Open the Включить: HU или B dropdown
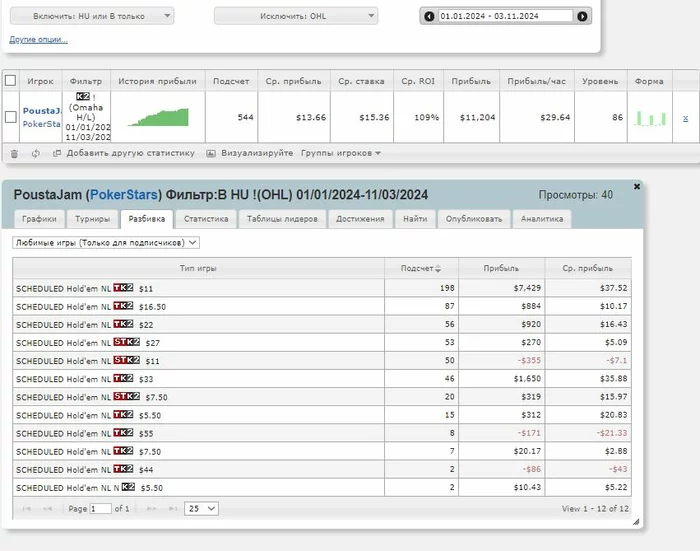Image resolution: width=700 pixels, height=551 pixels. tap(96, 16)
